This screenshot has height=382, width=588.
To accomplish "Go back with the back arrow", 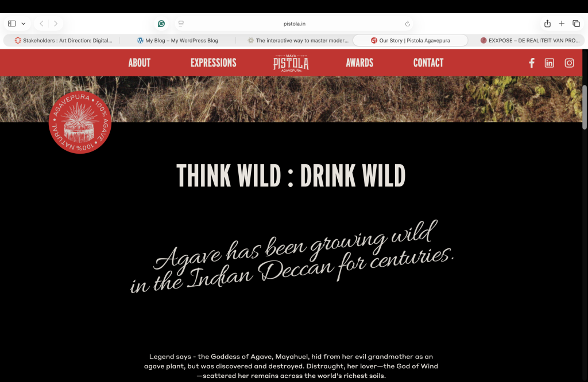I will [x=41, y=24].
